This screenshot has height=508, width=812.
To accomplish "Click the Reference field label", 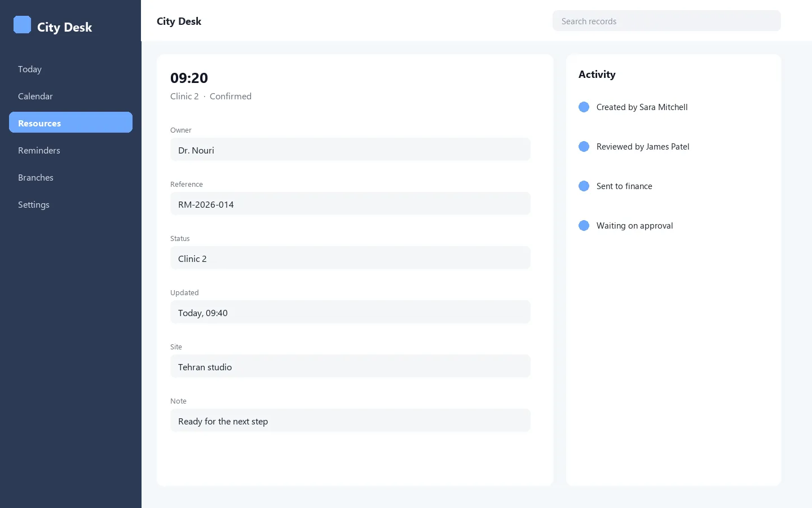I will pos(186,185).
